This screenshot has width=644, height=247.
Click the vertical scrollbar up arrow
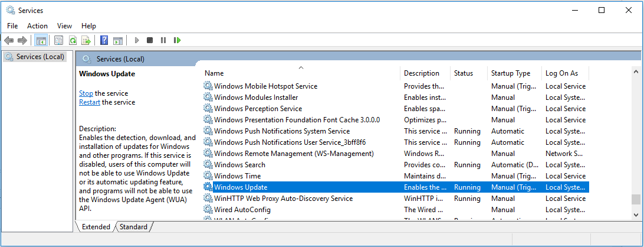[x=636, y=73]
